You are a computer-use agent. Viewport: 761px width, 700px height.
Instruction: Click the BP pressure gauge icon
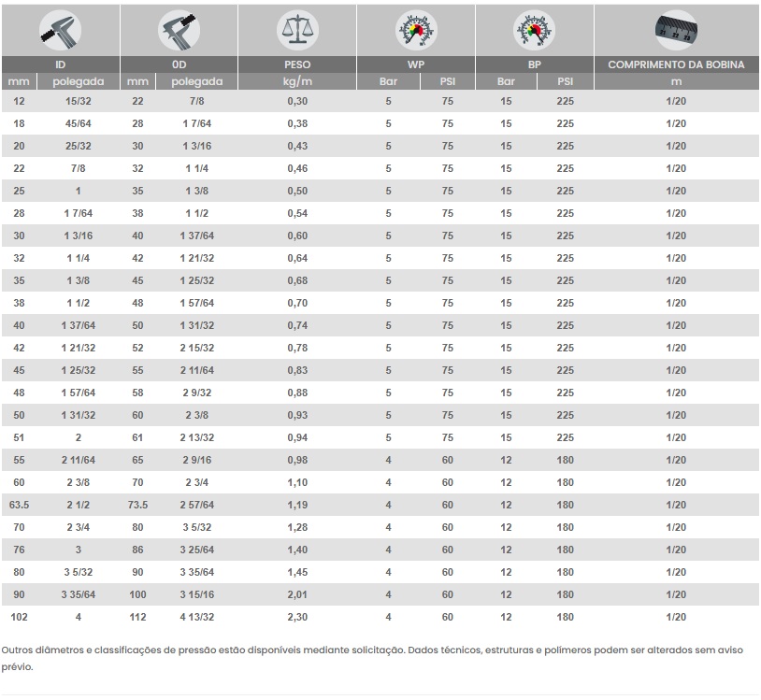click(535, 30)
